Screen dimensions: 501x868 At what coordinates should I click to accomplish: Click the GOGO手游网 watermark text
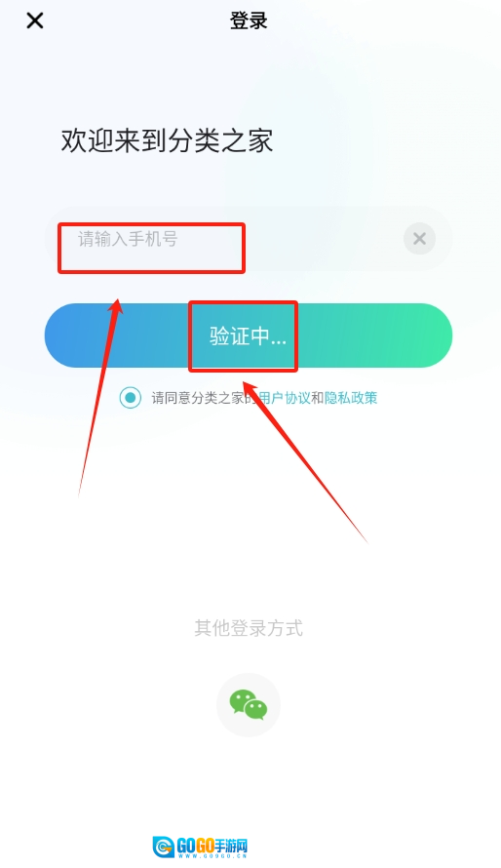pos(212,846)
